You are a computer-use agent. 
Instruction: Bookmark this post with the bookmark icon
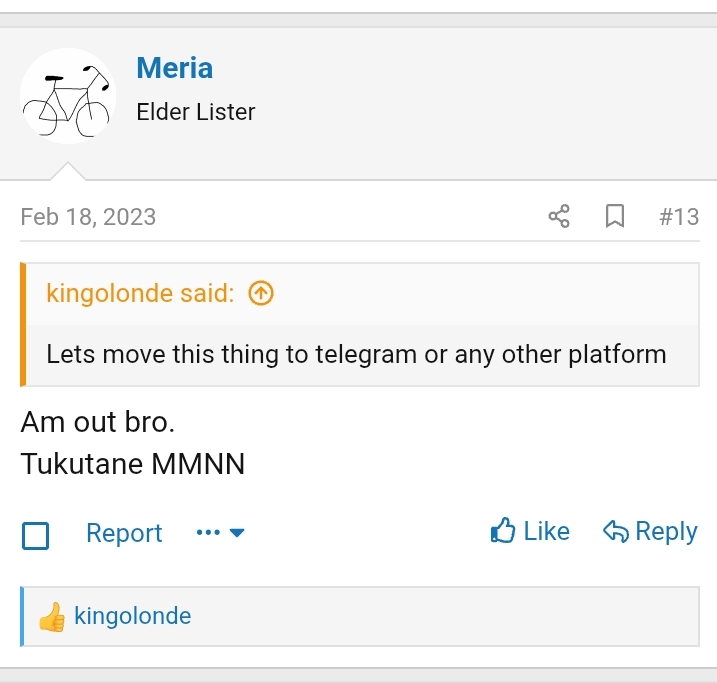pyautogui.click(x=615, y=216)
